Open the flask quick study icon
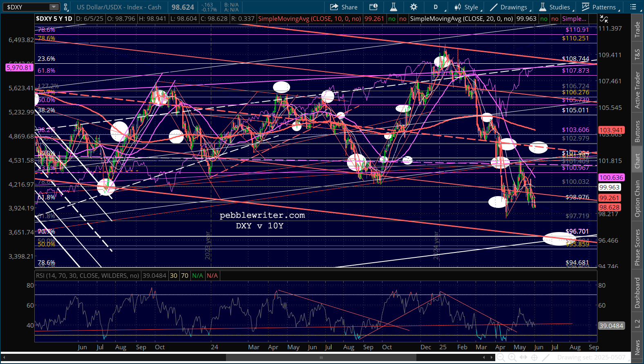 click(x=394, y=7)
